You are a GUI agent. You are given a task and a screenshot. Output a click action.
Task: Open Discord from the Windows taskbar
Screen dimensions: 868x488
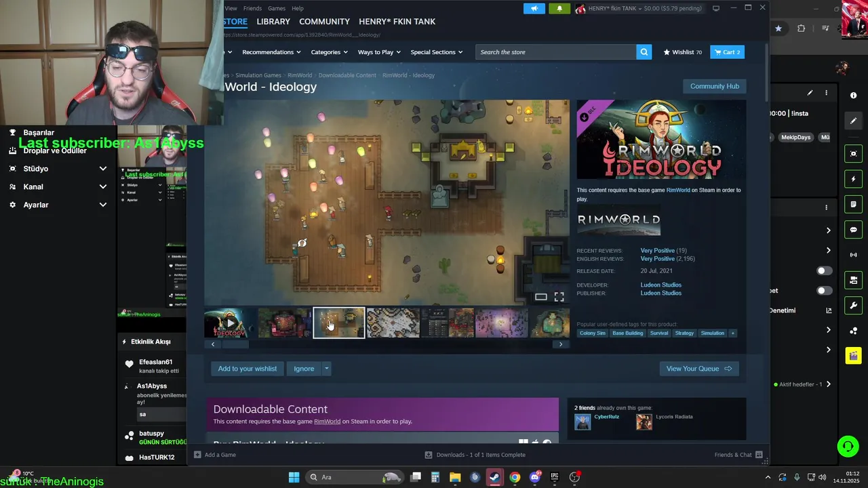pos(535,477)
